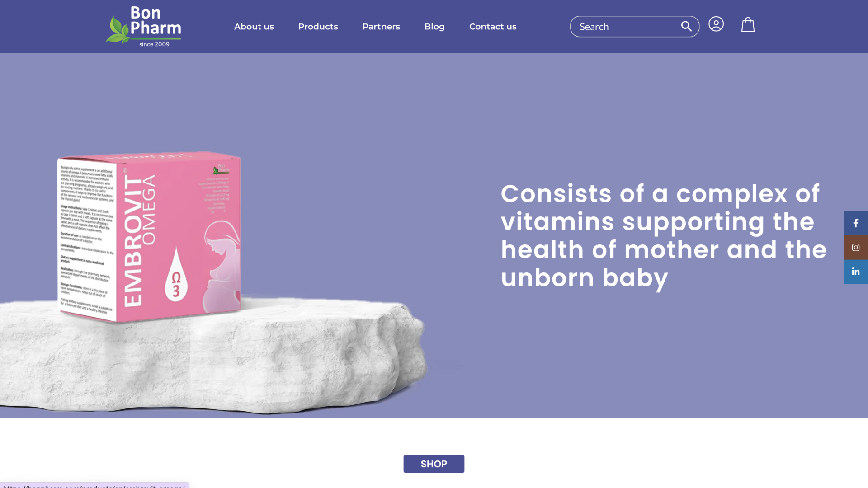This screenshot has width=868, height=488.
Task: Click the Bon Pharm logo
Action: (x=143, y=26)
